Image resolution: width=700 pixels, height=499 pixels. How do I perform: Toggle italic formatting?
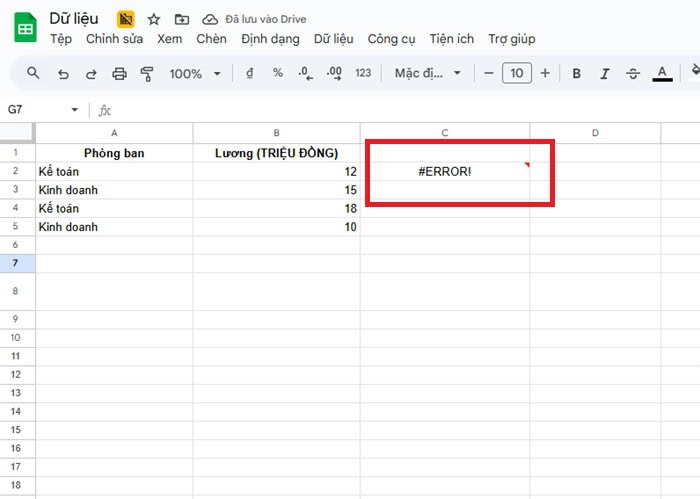tap(604, 73)
